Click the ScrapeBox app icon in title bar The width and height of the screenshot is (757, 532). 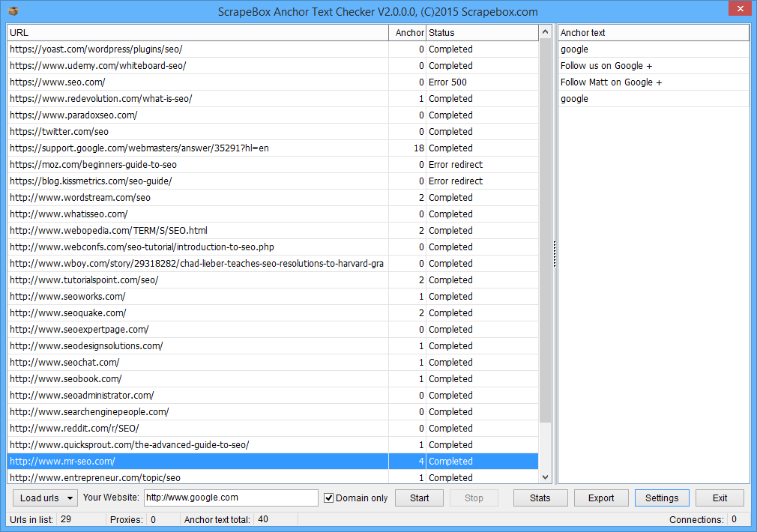coord(13,11)
